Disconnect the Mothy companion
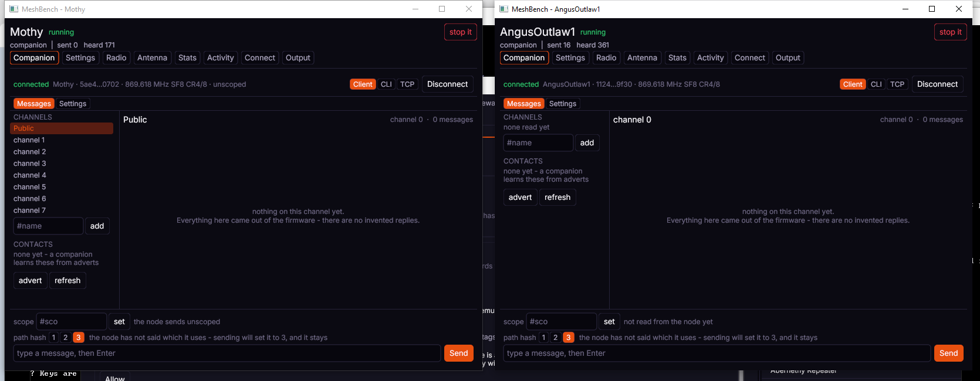Screen dimensions: 980x381 coord(448,84)
